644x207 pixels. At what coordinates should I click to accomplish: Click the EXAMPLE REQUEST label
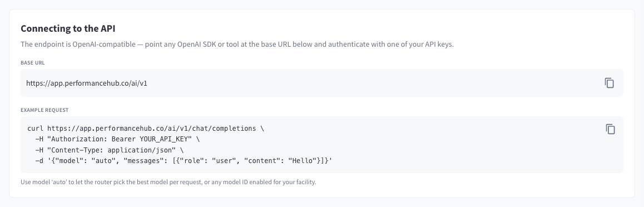tap(44, 110)
